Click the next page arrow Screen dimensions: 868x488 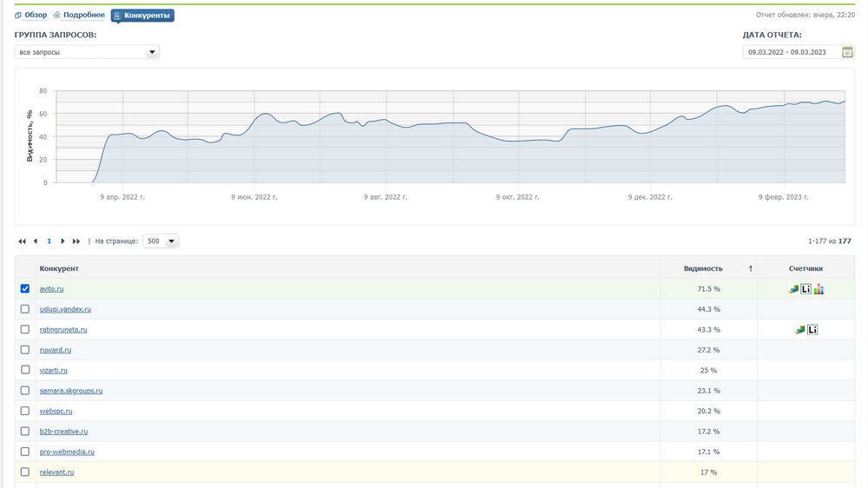(62, 241)
